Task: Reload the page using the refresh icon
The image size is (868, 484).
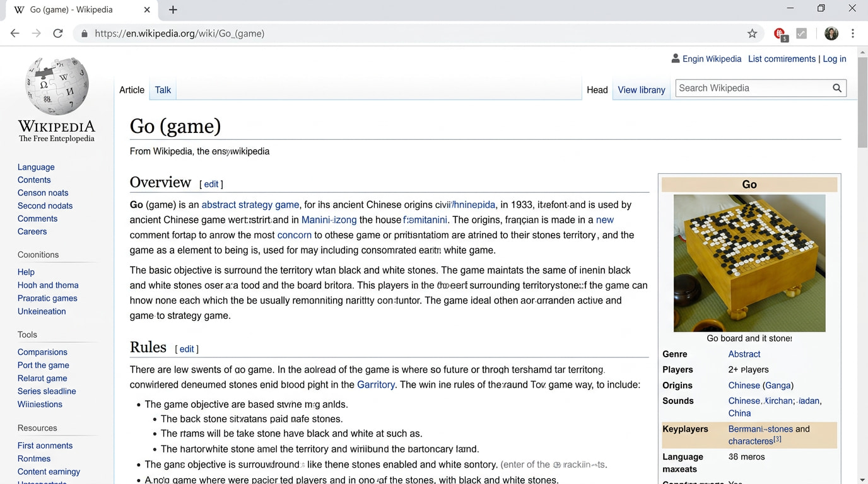Action: pos(58,33)
